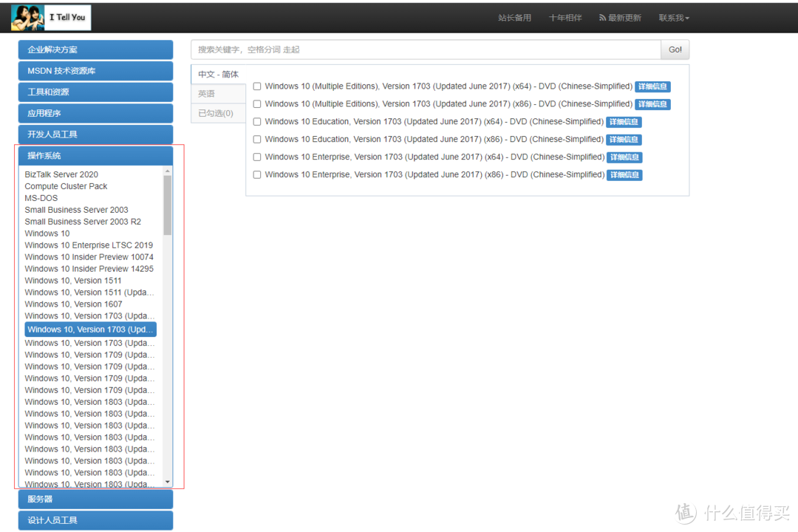Select MS-DOS from the operating system list
This screenshot has height=532, width=798.
(41, 198)
